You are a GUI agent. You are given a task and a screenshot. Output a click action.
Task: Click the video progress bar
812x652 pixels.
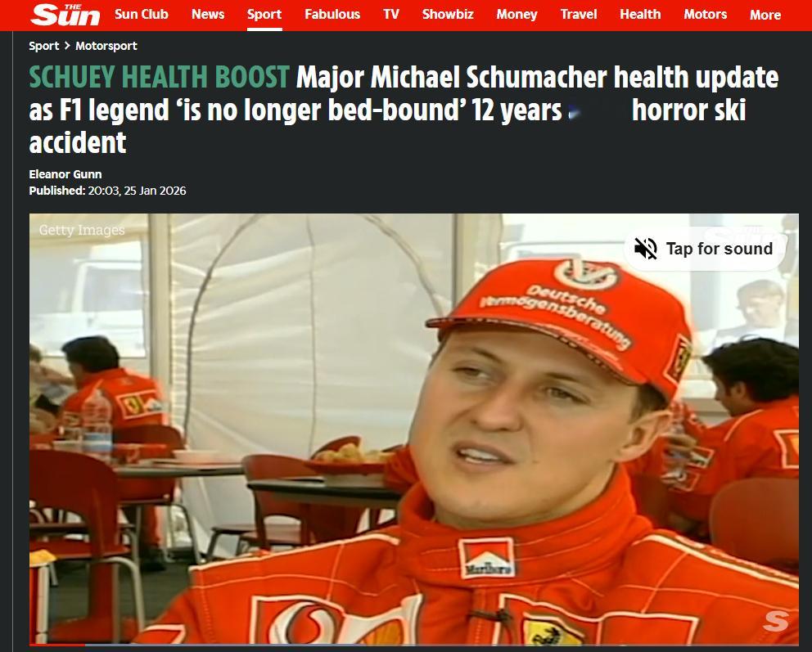[413, 645]
